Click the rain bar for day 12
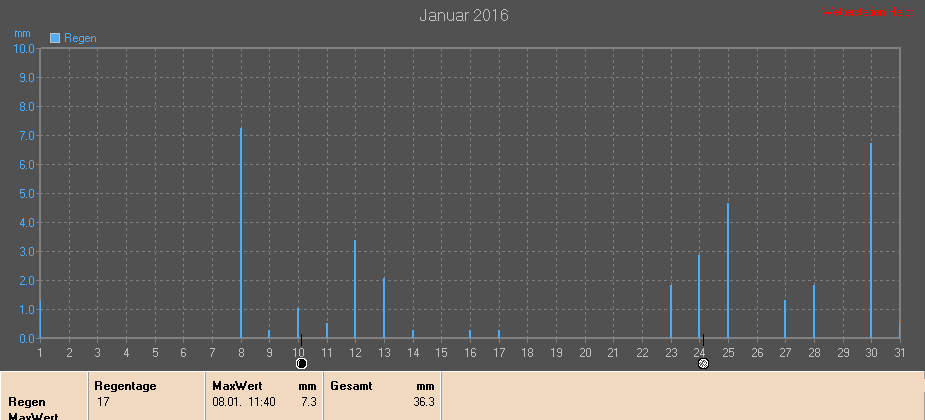Viewport: 925px width, 420px height. tap(355, 288)
